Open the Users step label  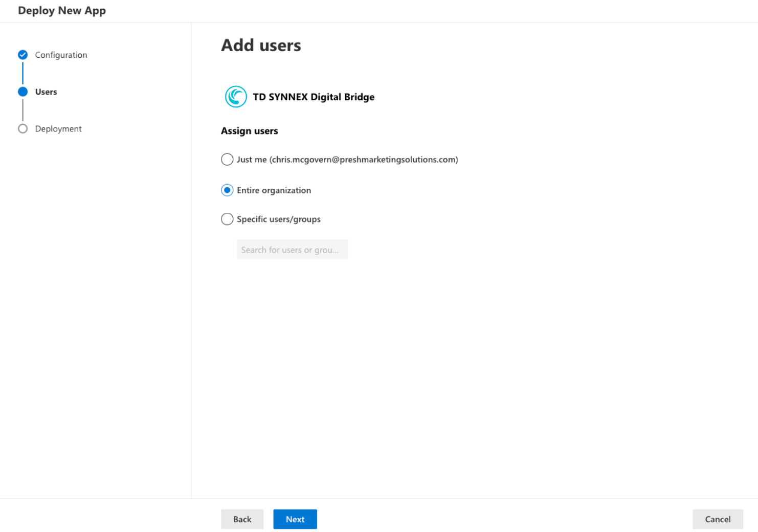[46, 92]
